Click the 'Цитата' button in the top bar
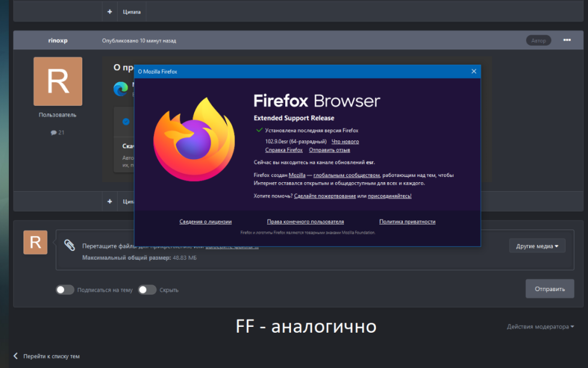 point(132,12)
